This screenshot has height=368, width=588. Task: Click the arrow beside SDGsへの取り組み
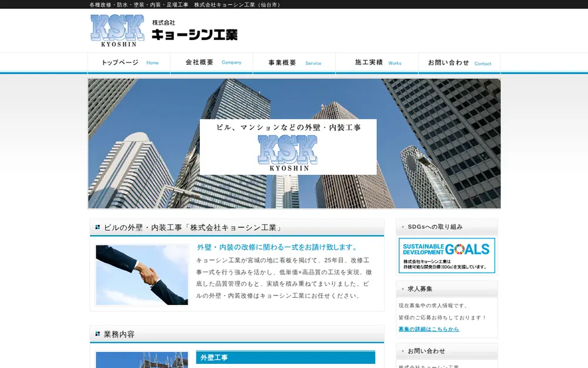click(x=403, y=227)
